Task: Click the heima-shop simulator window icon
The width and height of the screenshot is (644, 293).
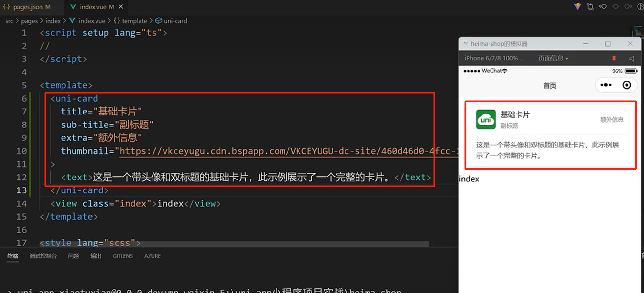Action: click(465, 43)
